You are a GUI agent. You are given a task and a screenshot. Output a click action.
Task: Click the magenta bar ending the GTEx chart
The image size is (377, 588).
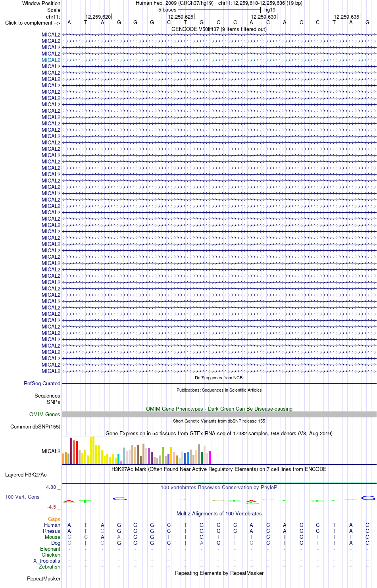(210, 457)
